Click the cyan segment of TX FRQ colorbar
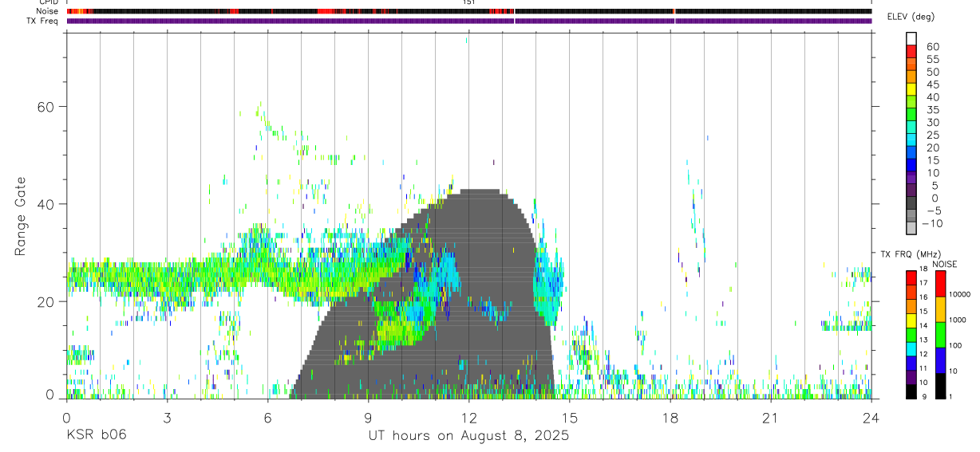The width and height of the screenshot is (980, 452). click(911, 349)
